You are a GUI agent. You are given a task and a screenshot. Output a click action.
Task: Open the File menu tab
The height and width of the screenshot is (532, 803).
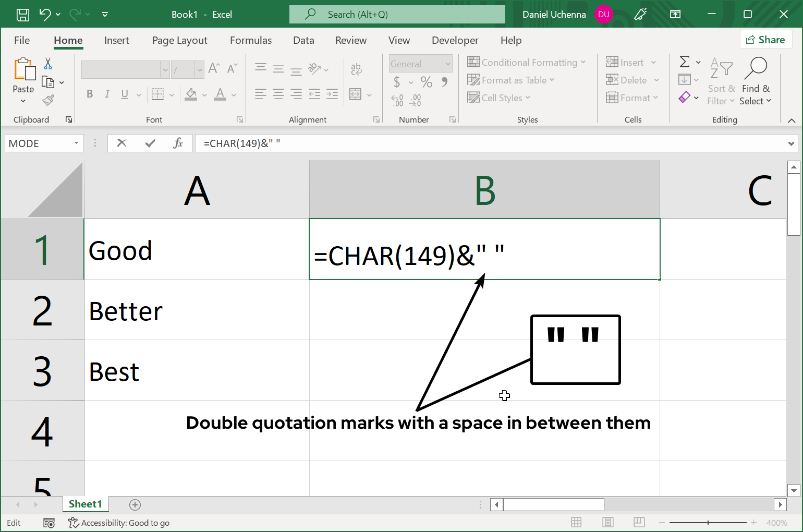pos(22,40)
